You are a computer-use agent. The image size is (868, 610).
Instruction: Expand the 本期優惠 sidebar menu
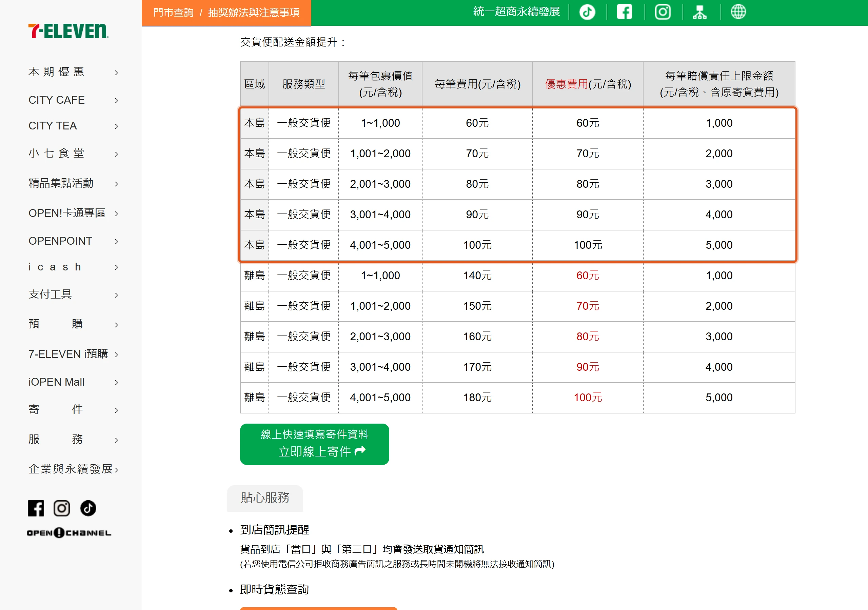(x=74, y=72)
